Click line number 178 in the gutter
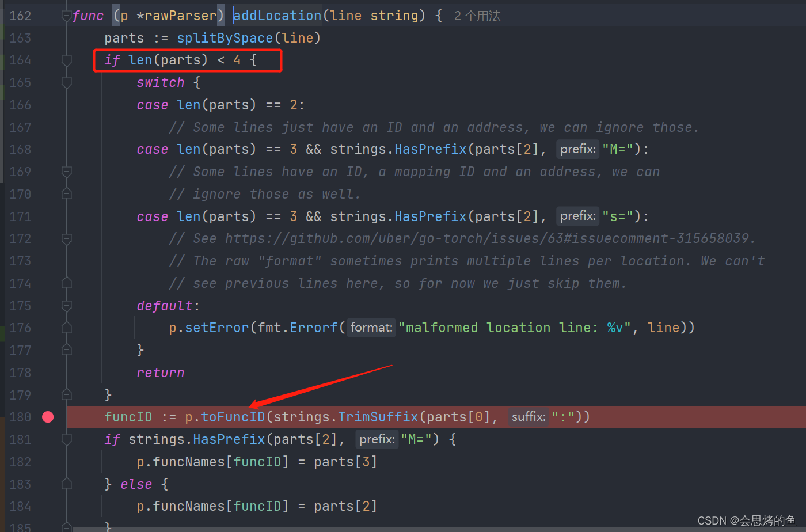 click(x=20, y=373)
